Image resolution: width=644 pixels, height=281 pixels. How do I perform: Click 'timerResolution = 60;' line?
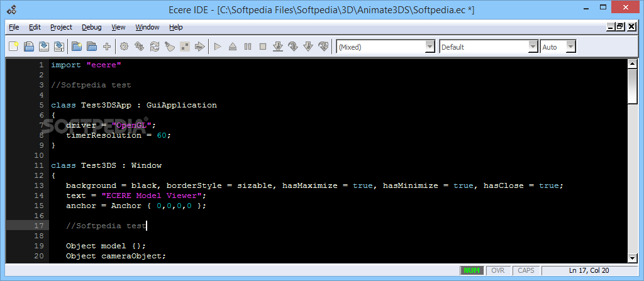pos(118,135)
